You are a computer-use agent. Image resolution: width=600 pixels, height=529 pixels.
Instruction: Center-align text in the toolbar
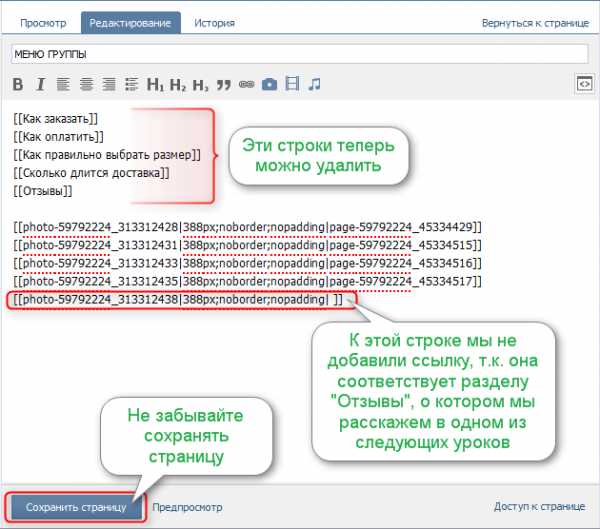(x=86, y=84)
